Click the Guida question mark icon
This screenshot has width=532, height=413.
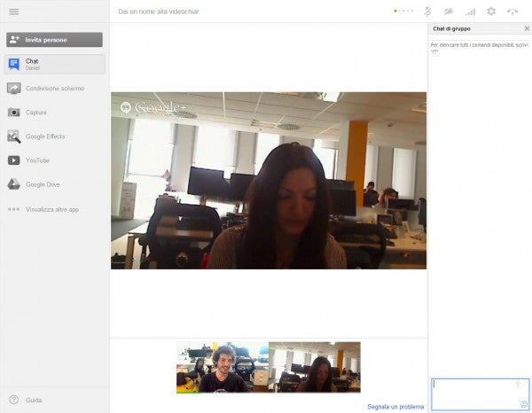coord(14,400)
